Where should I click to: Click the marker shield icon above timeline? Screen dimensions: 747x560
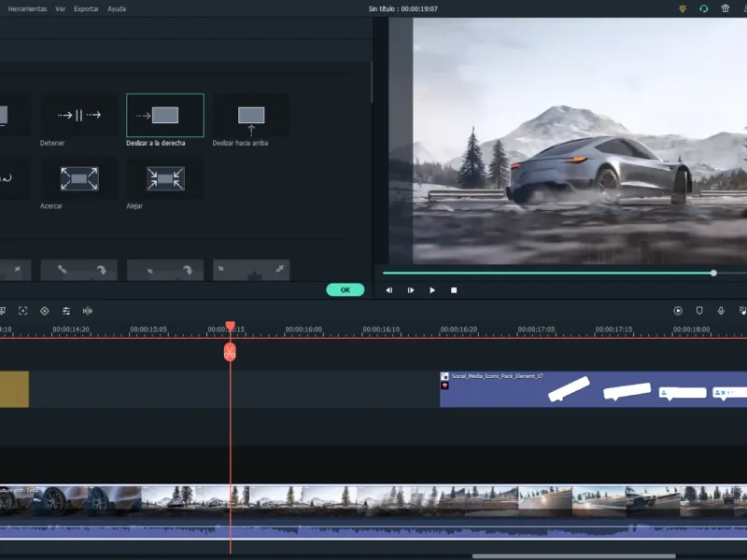pyautogui.click(x=699, y=311)
